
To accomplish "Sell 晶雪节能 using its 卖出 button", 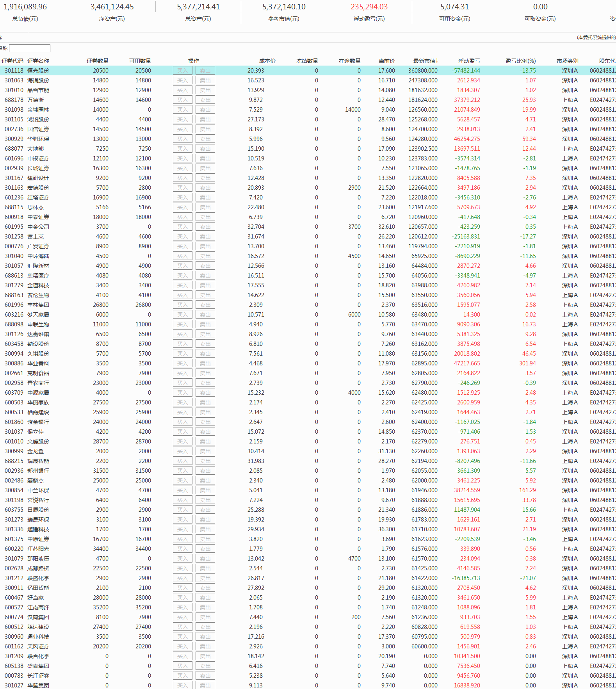I will pos(205,90).
